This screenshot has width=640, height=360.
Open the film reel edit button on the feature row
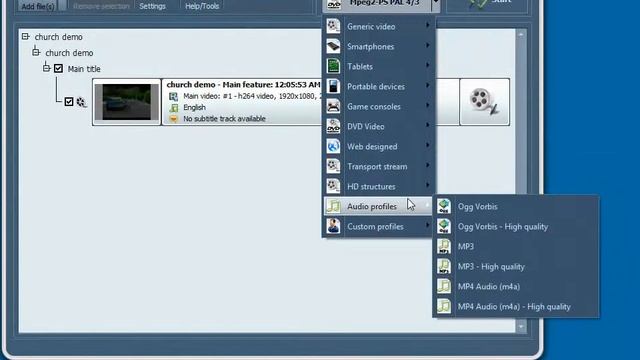pos(484,102)
